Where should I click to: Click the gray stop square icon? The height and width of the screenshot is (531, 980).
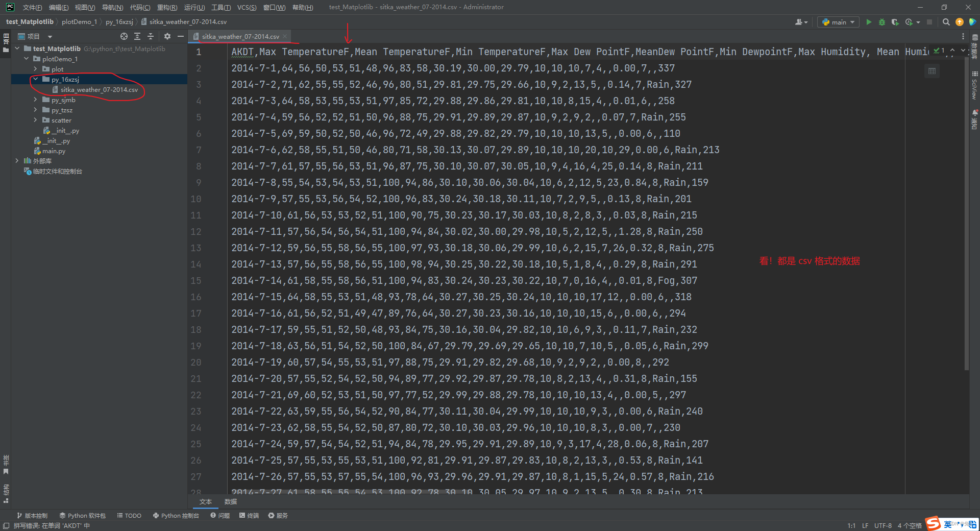[x=929, y=22]
